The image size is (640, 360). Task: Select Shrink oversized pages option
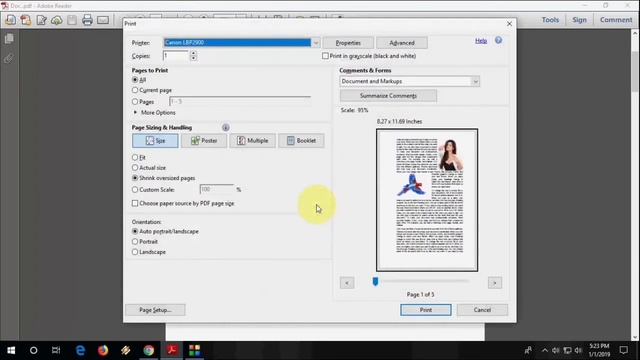[x=135, y=178]
